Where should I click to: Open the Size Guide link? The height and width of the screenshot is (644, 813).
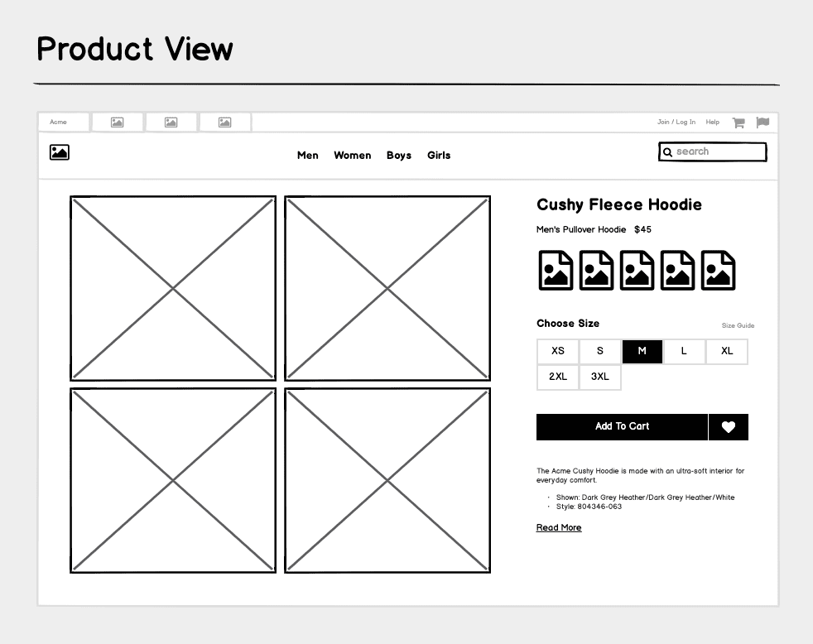point(738,325)
